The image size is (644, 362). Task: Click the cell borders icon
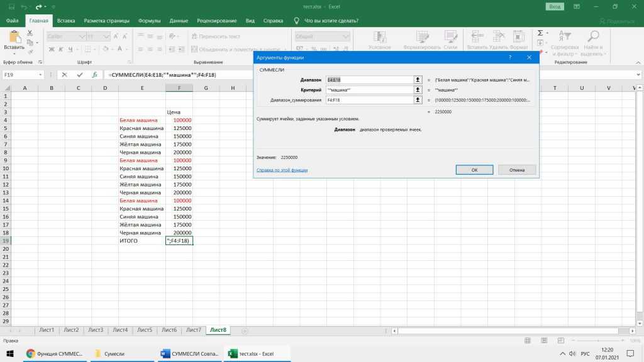click(x=87, y=49)
